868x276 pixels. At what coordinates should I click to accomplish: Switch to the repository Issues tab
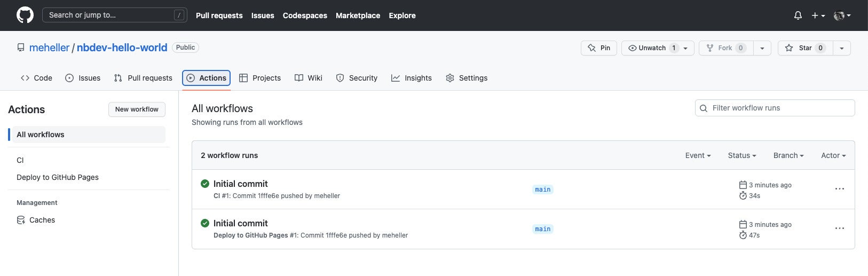click(x=83, y=78)
